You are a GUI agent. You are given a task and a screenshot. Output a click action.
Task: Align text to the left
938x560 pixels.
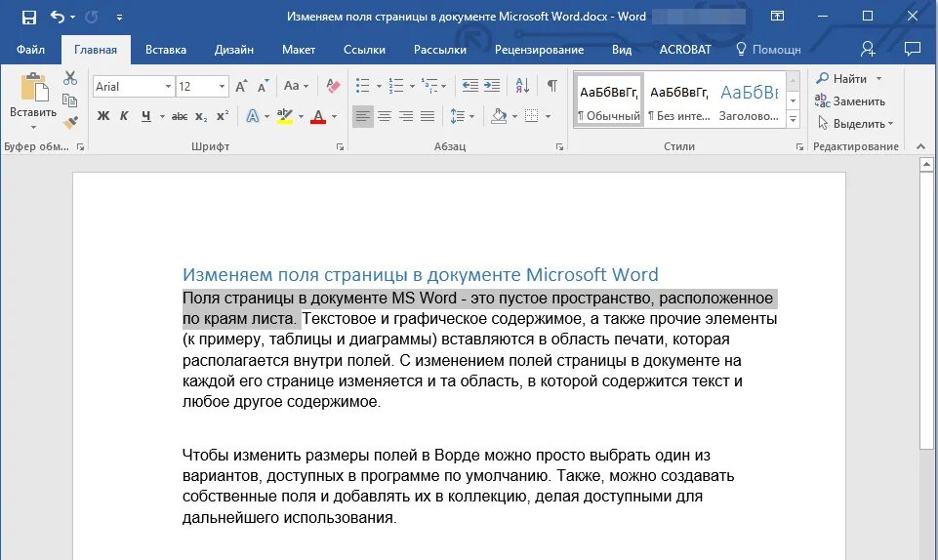click(362, 116)
